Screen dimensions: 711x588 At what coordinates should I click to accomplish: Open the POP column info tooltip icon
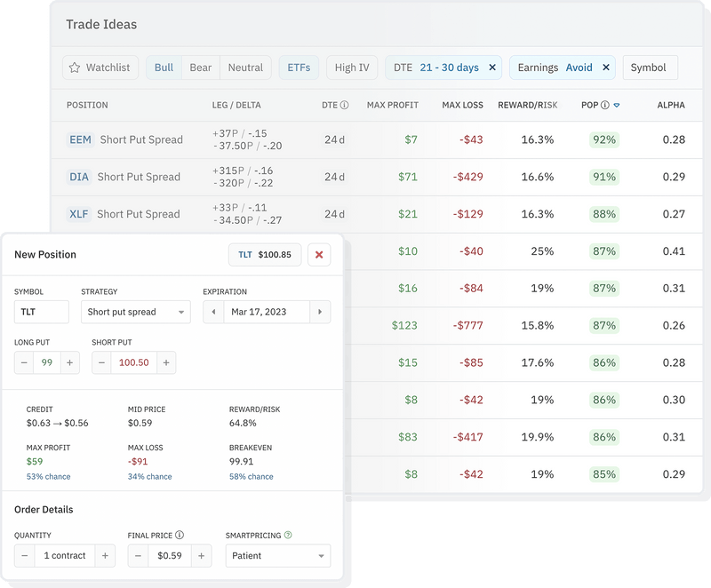click(x=603, y=105)
